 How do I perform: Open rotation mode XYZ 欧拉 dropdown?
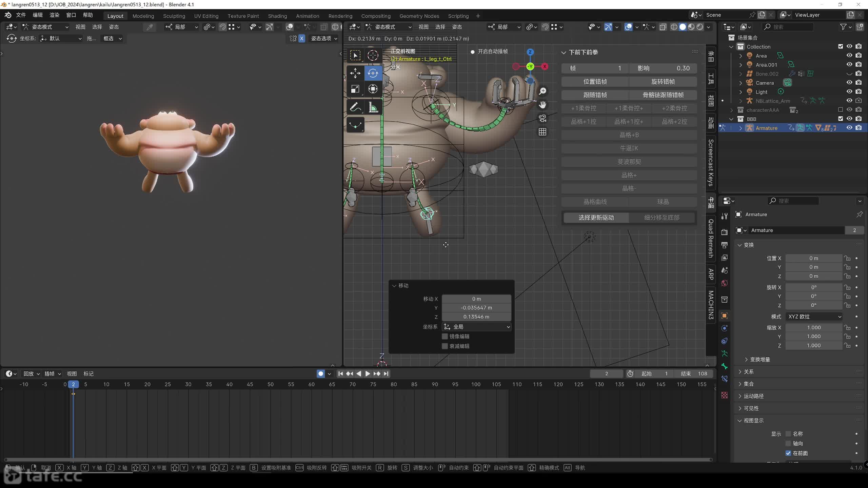pos(814,317)
